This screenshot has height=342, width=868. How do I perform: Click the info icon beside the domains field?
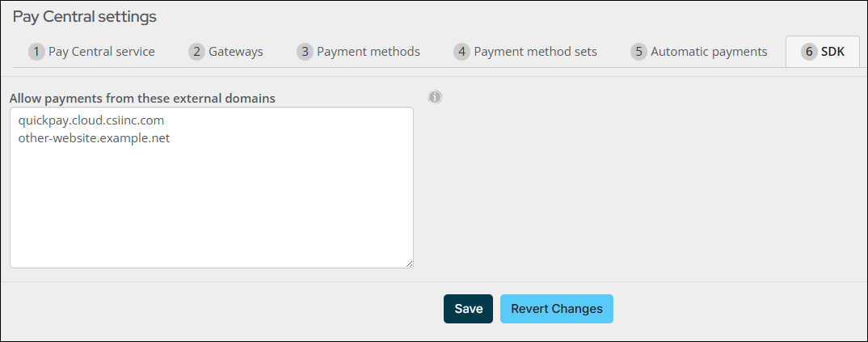coord(435,98)
